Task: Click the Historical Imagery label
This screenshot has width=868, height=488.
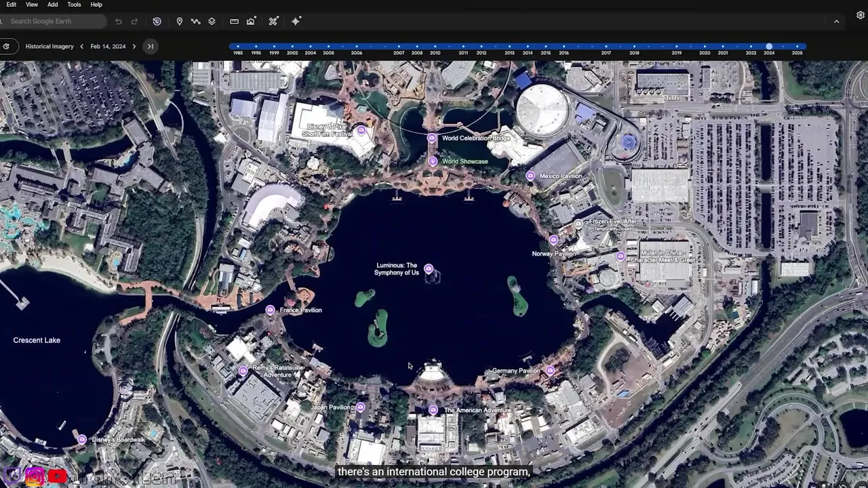Action: 50,47
